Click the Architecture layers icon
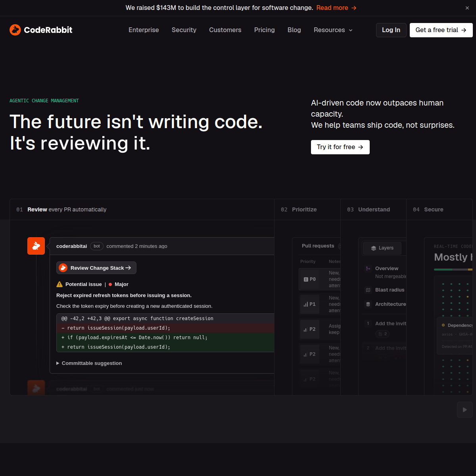 (368, 304)
